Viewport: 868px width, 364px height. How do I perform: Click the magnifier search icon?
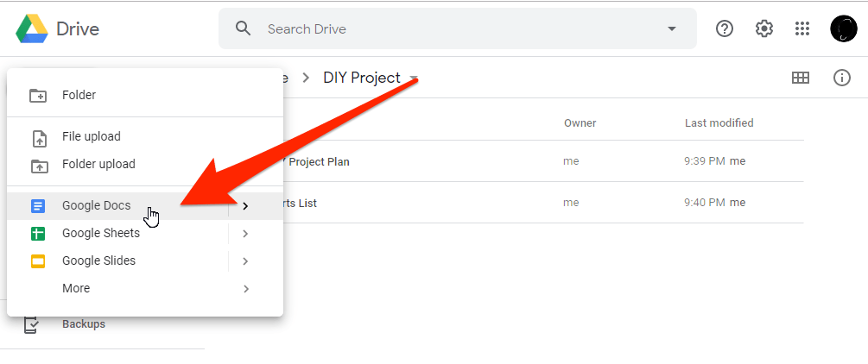pos(243,28)
